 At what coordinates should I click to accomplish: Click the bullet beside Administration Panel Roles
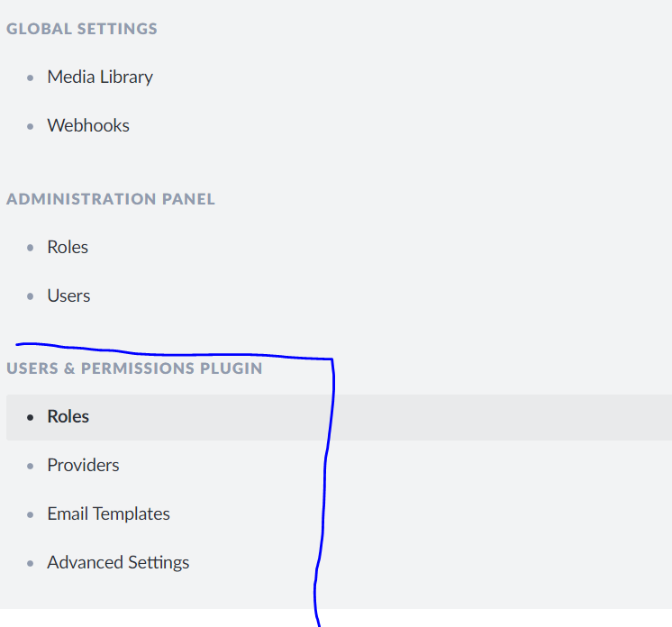click(31, 248)
